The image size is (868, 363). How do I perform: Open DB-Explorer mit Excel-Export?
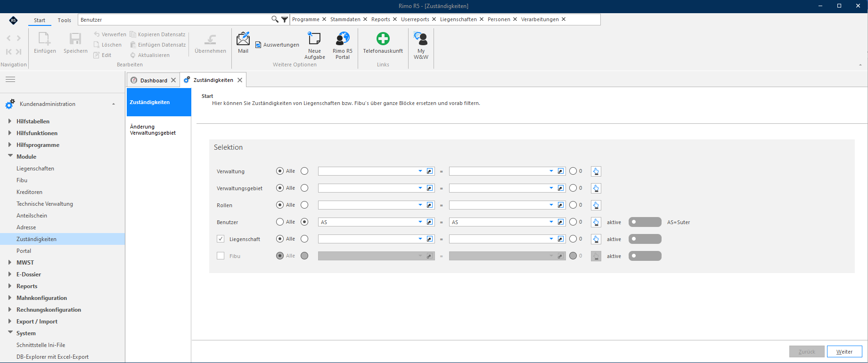[52, 357]
